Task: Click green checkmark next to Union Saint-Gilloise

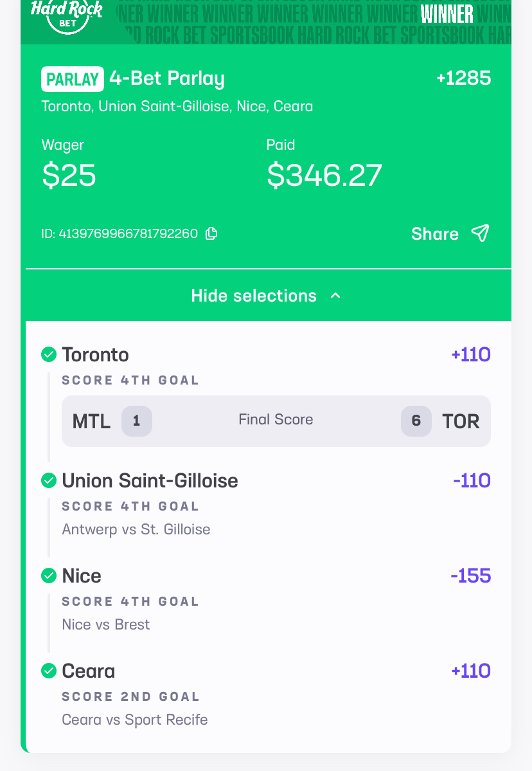Action: (x=49, y=480)
